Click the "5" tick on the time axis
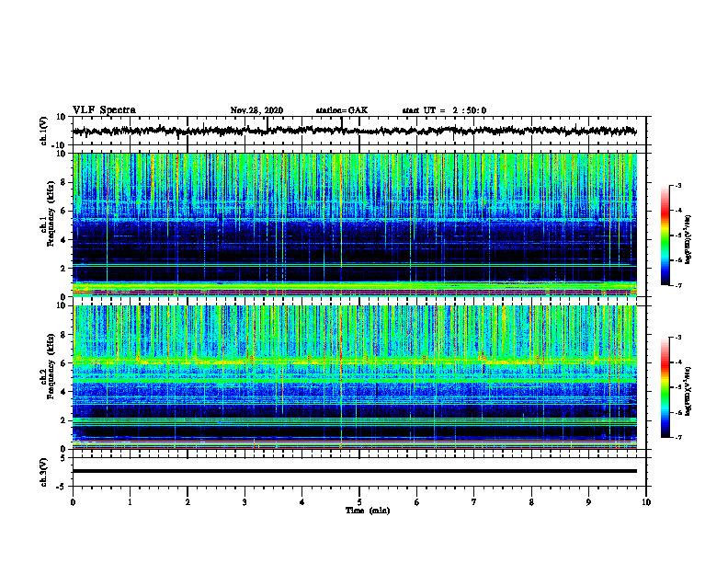 click(x=359, y=502)
